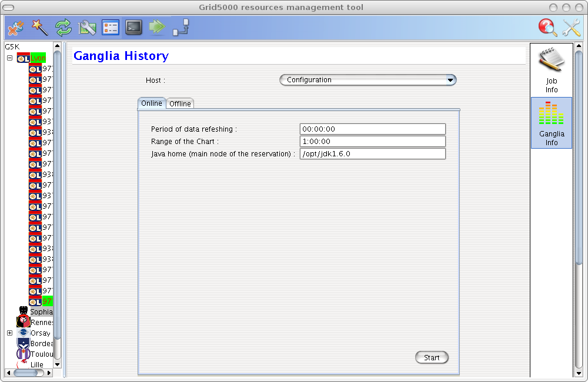Click the window menu button in title bar
This screenshot has height=382, width=588.
[8, 8]
